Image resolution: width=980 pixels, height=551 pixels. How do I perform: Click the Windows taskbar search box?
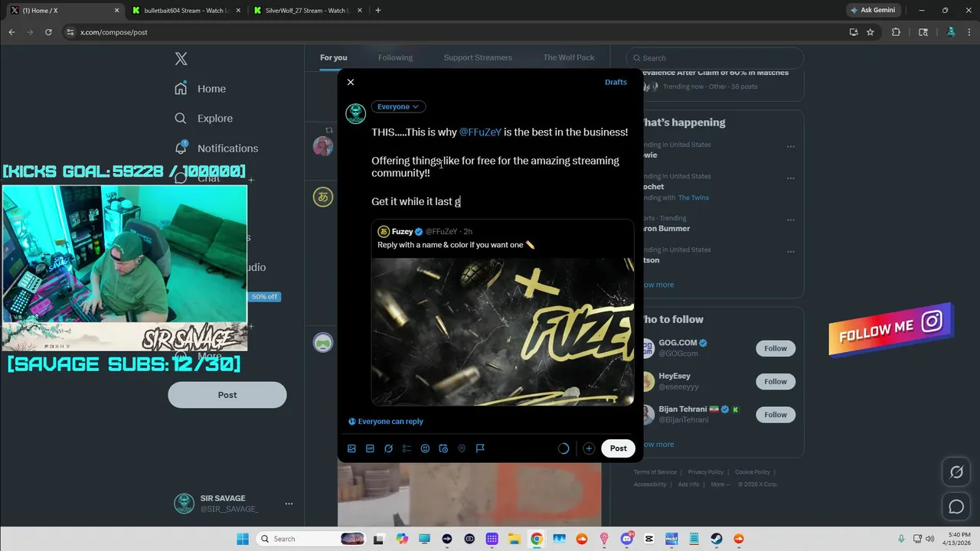click(311, 539)
